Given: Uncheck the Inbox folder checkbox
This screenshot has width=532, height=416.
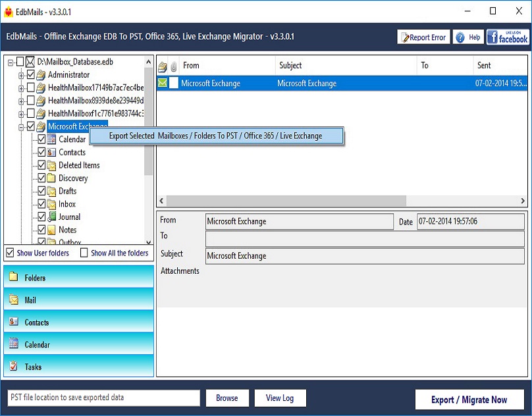Looking at the screenshot, I should click(x=42, y=204).
